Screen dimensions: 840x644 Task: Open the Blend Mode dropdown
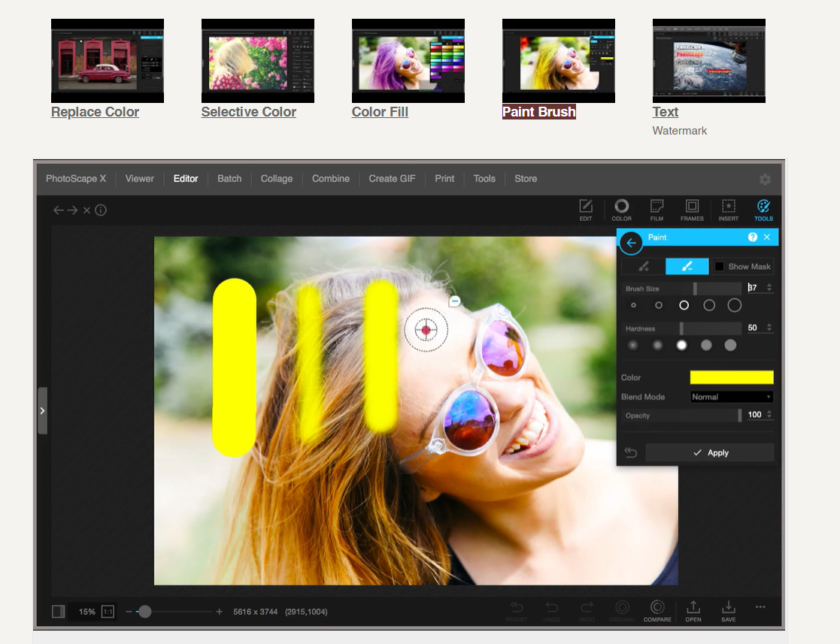[731, 397]
